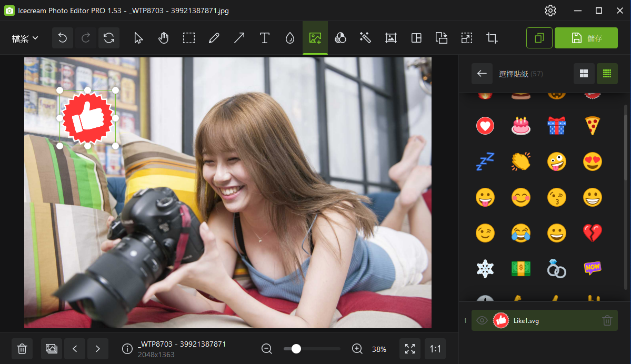This screenshot has width=631, height=364.
Task: Switch to large grid sticker view
Action: point(584,74)
